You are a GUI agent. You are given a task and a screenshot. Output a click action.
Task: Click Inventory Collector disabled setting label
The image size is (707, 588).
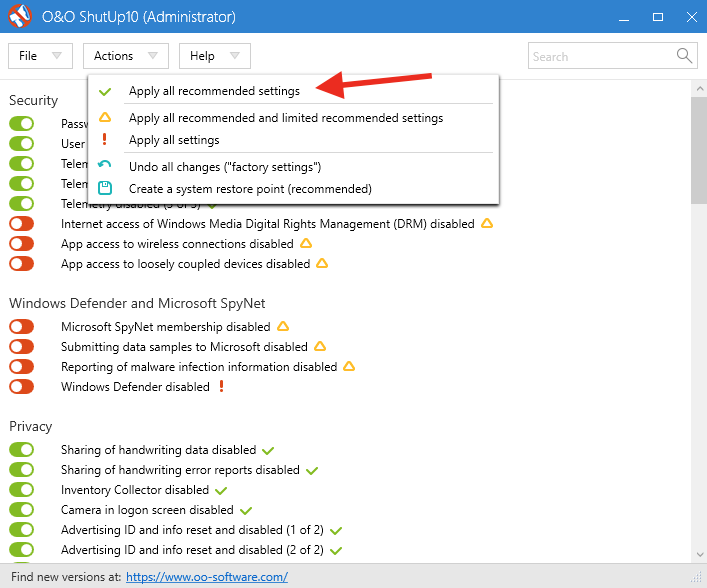point(134,490)
